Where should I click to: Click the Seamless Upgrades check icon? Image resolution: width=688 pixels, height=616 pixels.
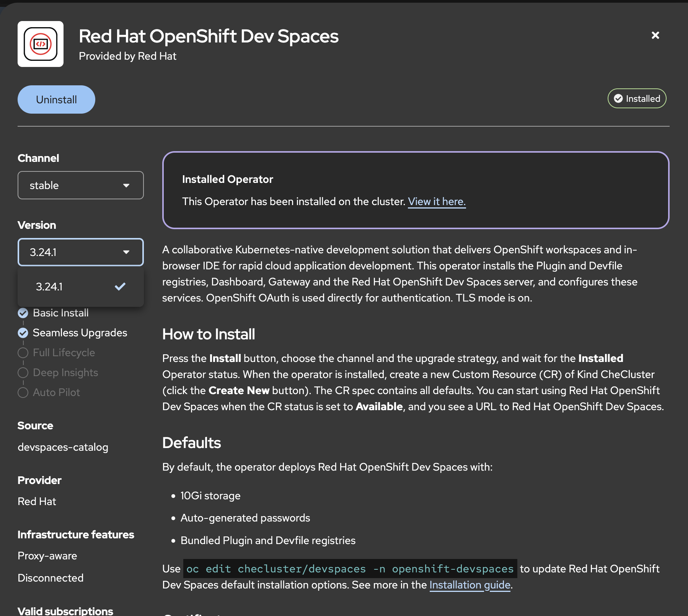23,333
